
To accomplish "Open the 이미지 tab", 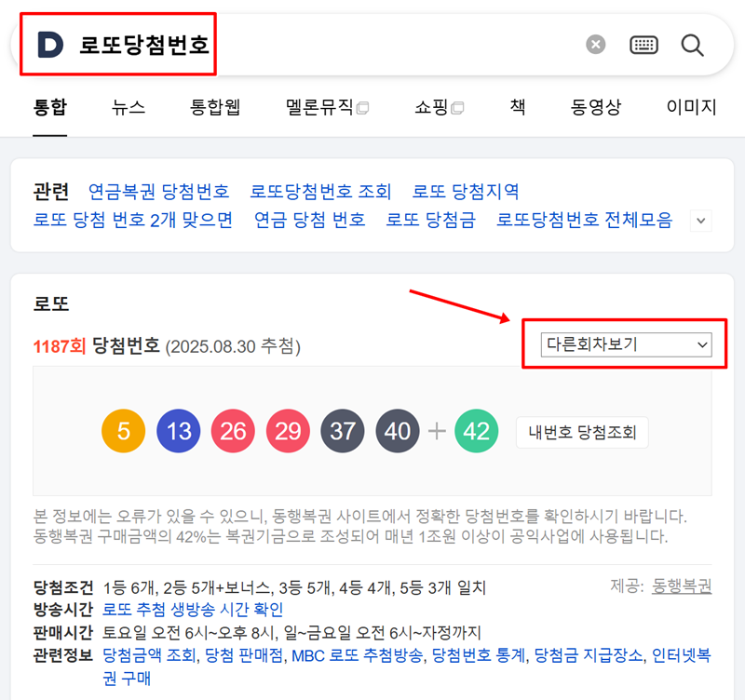I will click(691, 107).
